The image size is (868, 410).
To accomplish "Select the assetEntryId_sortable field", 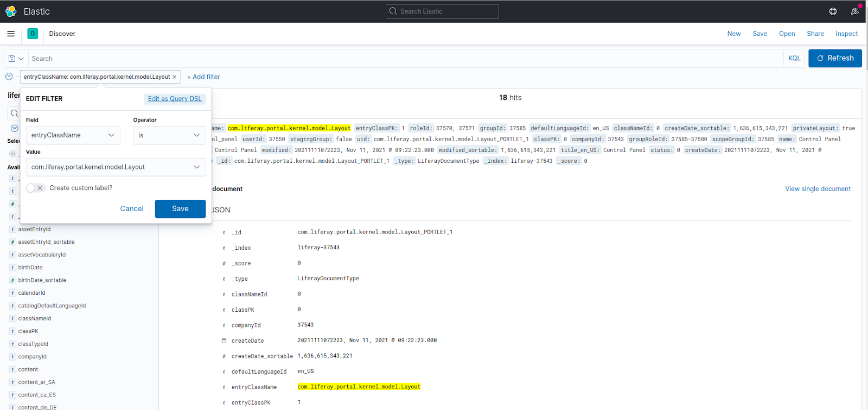I will click(x=46, y=242).
